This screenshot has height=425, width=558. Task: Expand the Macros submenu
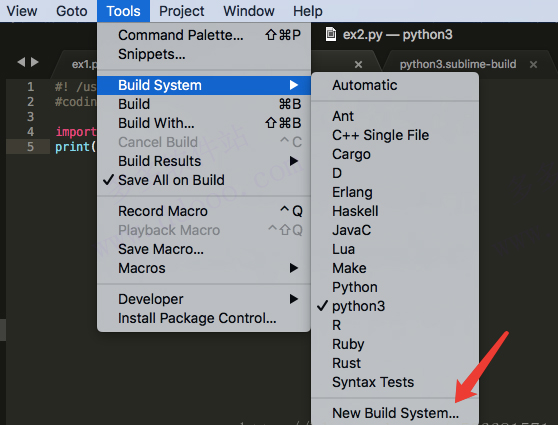[204, 268]
